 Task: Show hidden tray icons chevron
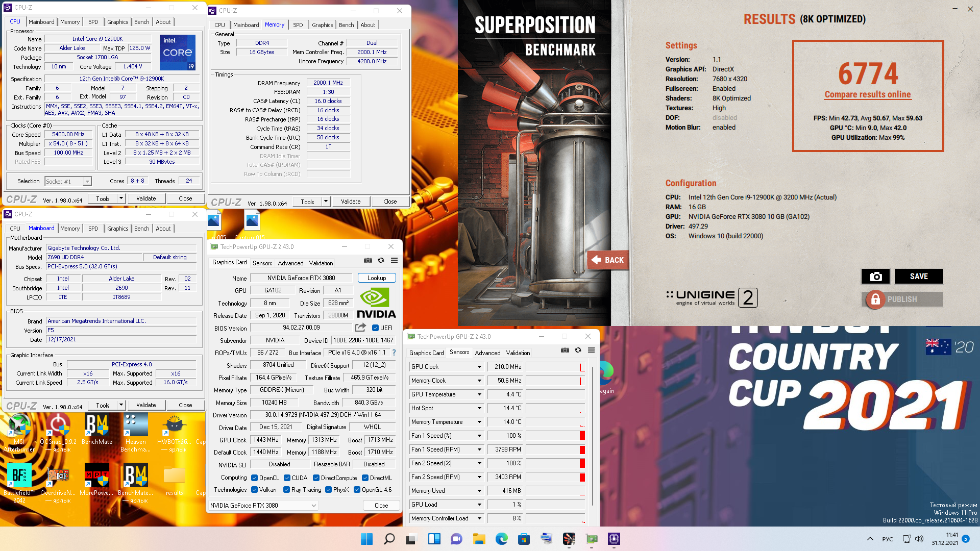[x=870, y=539]
